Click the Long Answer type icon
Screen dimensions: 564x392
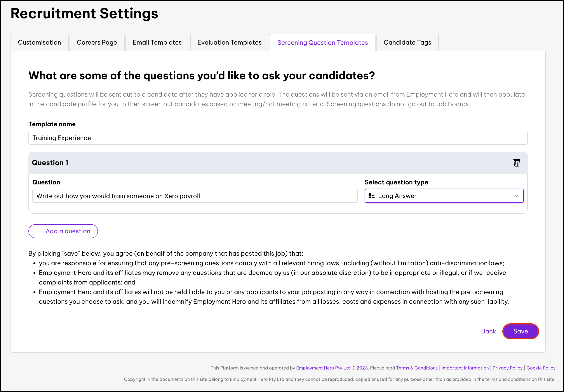(x=371, y=196)
